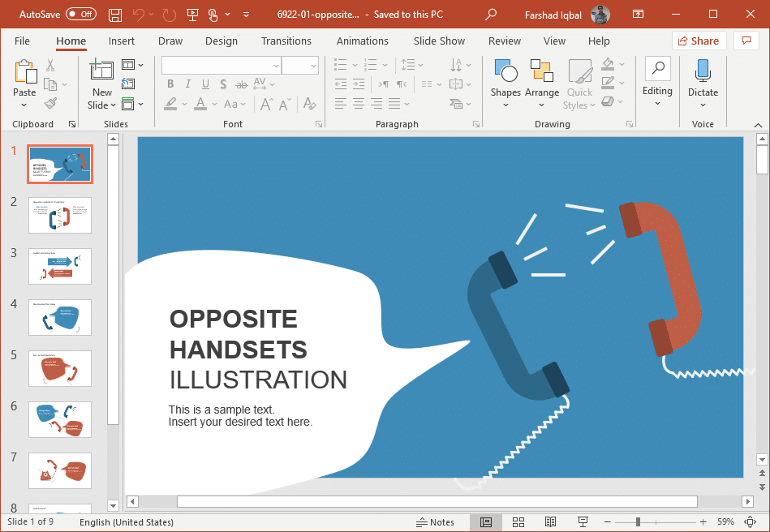Click the Save icon in title bar
This screenshot has height=532, width=770.
pos(115,15)
